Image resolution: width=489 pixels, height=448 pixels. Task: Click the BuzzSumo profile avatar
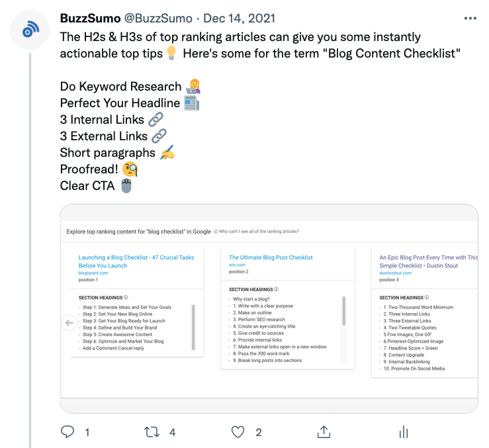tap(30, 30)
